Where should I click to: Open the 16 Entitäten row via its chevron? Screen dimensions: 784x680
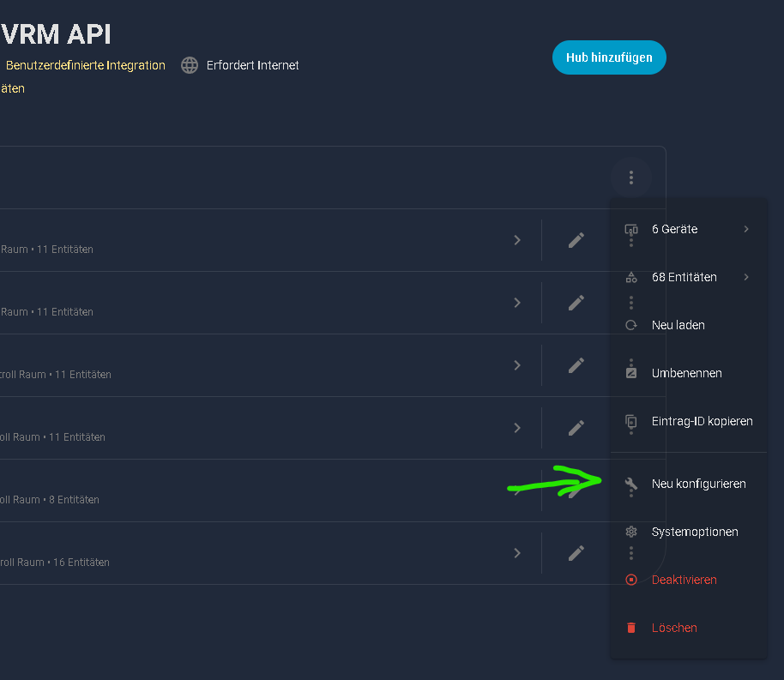[x=517, y=553]
